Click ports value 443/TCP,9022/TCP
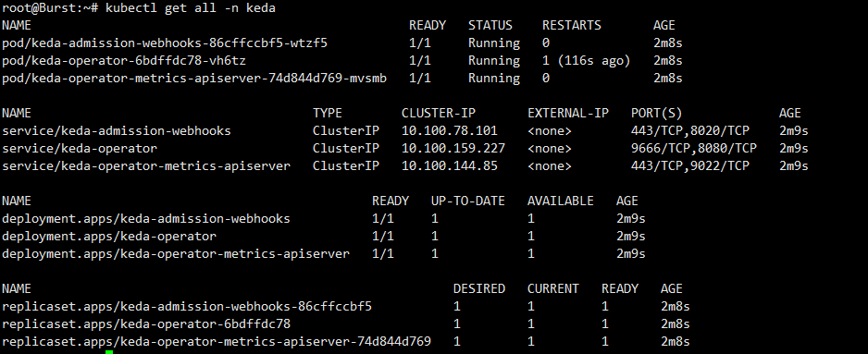 689,166
